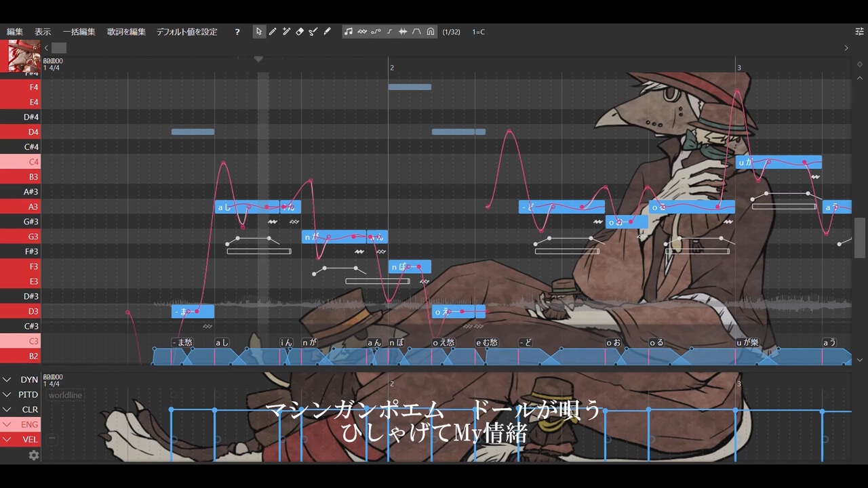Image resolution: width=868 pixels, height=488 pixels.
Task: Click the 1=C key setting
Action: (479, 32)
